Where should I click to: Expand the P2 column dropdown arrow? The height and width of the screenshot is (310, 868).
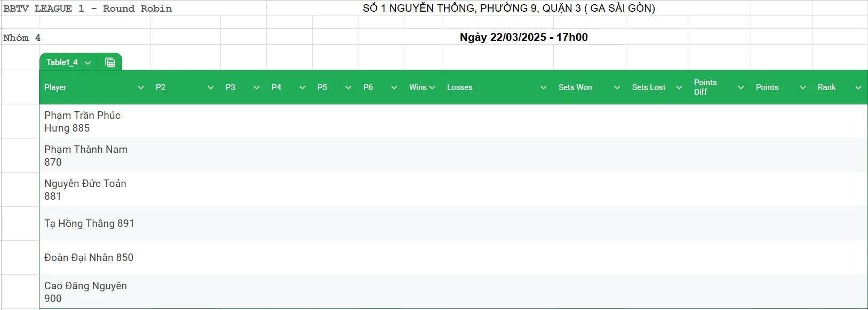[211, 87]
